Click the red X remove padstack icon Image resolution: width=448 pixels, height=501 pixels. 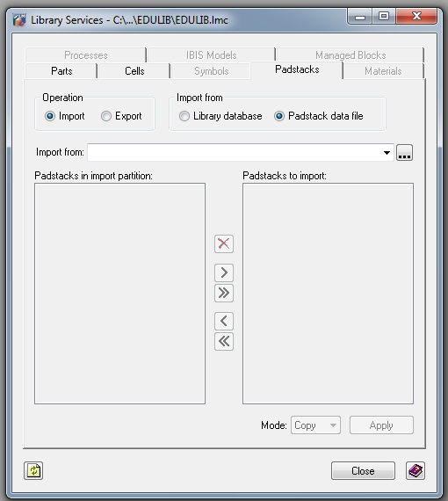(x=223, y=243)
